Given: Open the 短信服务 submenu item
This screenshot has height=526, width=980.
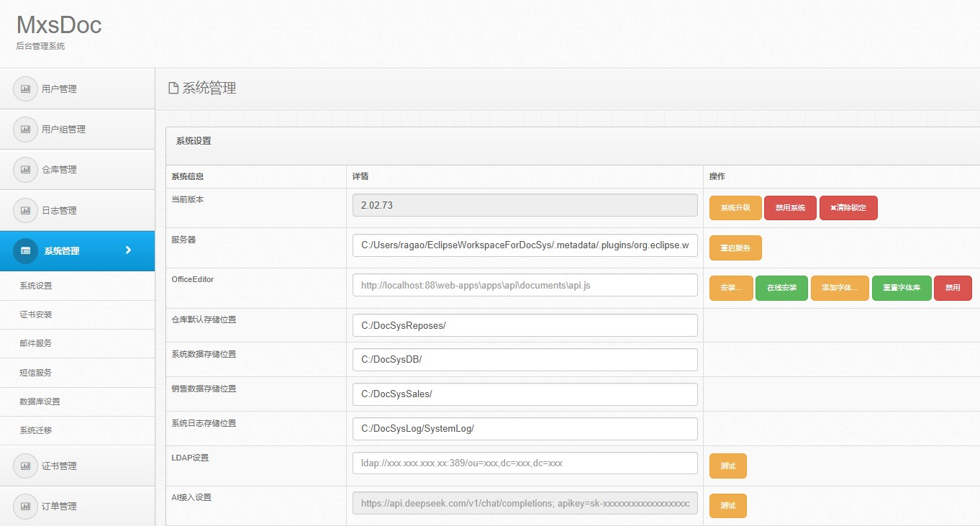Looking at the screenshot, I should tap(77, 373).
